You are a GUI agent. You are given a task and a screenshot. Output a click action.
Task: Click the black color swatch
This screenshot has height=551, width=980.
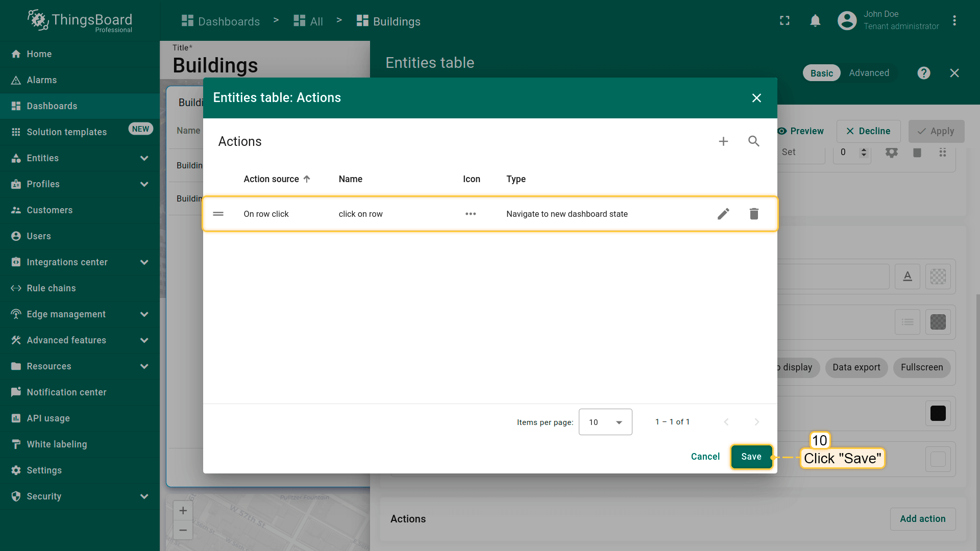point(938,413)
